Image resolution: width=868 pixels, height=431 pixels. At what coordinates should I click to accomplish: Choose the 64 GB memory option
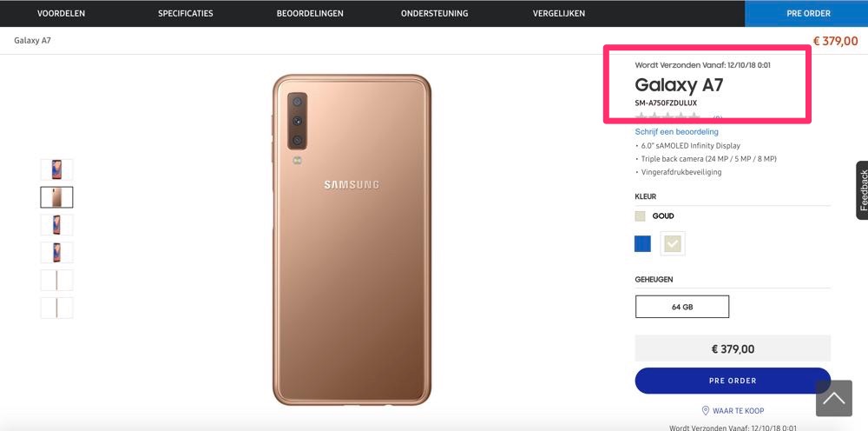[x=681, y=307]
